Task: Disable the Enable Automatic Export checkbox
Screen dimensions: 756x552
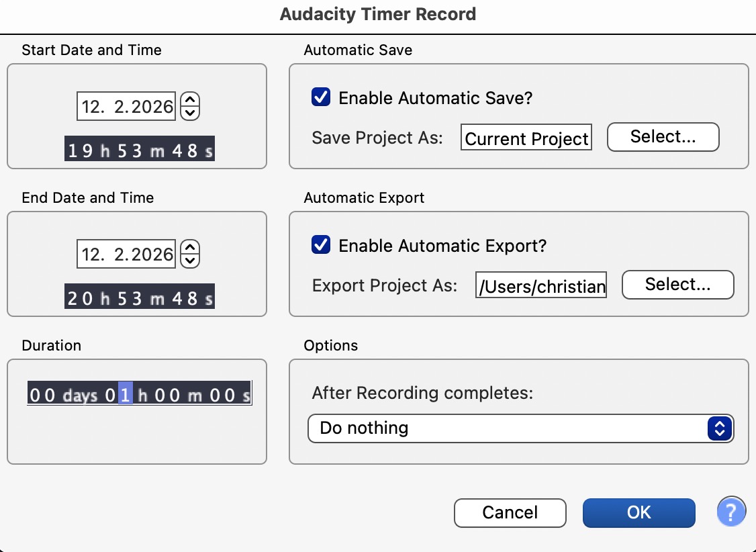Action: coord(321,246)
